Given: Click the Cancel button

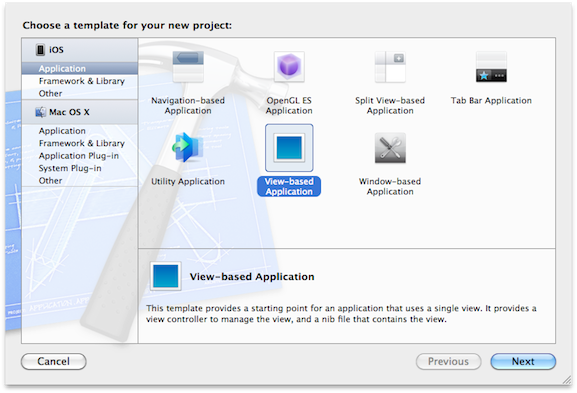Looking at the screenshot, I should pos(54,361).
